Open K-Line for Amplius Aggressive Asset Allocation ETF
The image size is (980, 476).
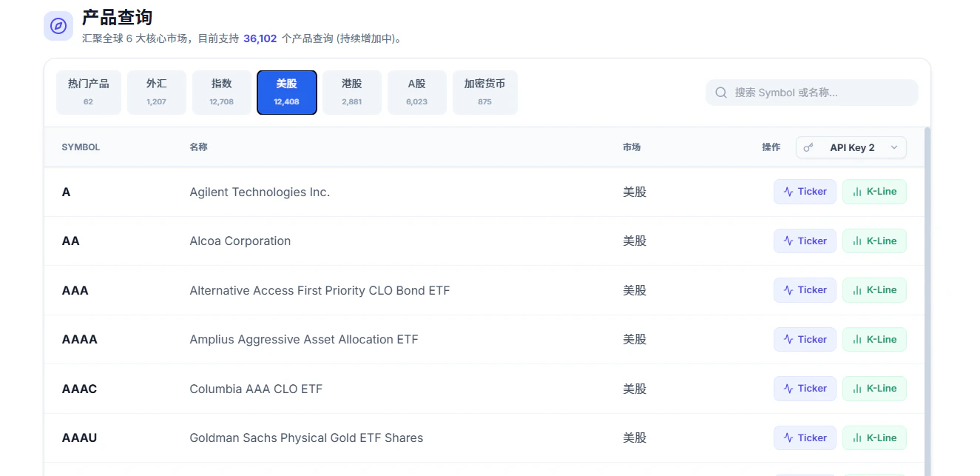pos(874,339)
